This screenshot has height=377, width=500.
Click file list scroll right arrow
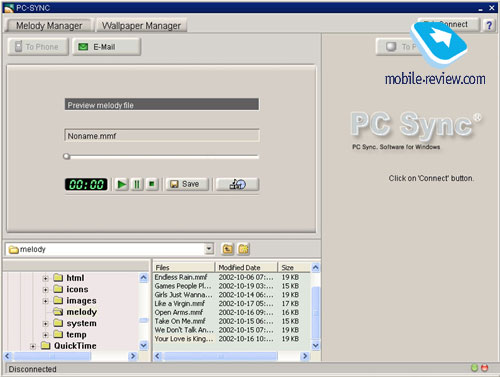pyautogui.click(x=305, y=356)
